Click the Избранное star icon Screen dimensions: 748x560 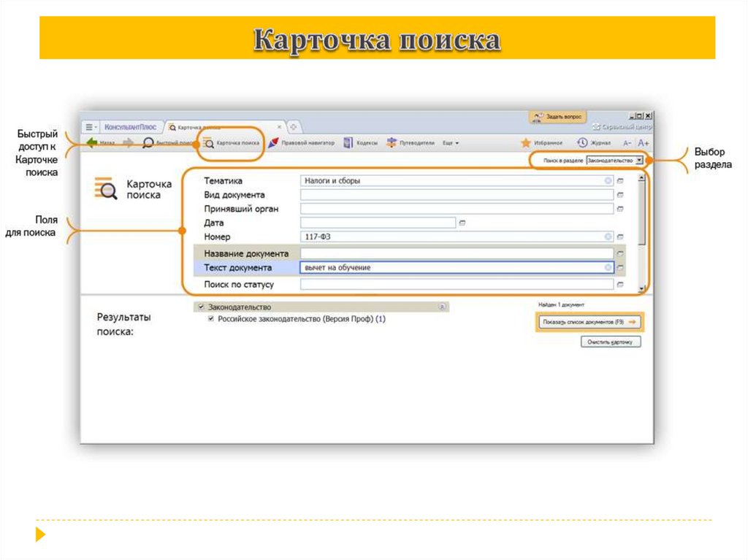525,142
